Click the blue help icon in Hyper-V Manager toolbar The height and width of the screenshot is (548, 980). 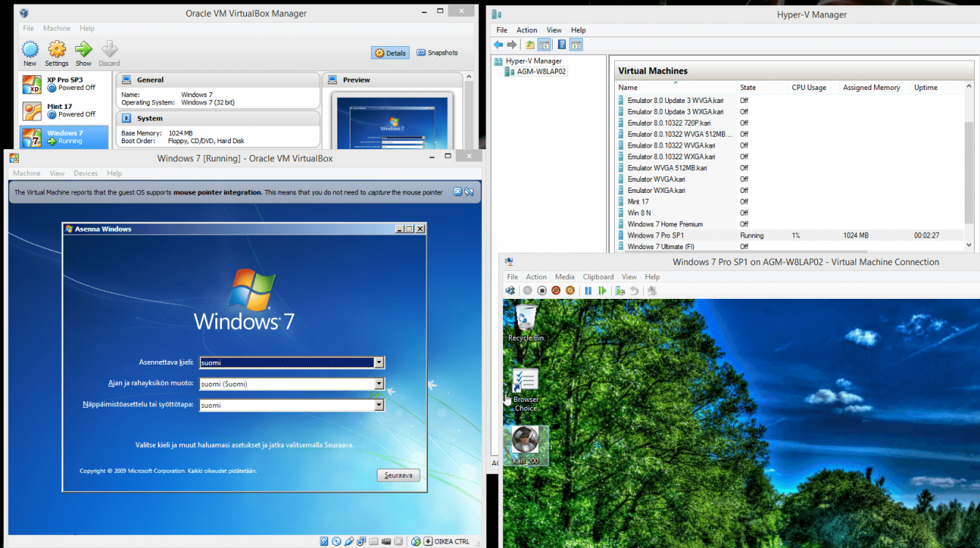(562, 45)
